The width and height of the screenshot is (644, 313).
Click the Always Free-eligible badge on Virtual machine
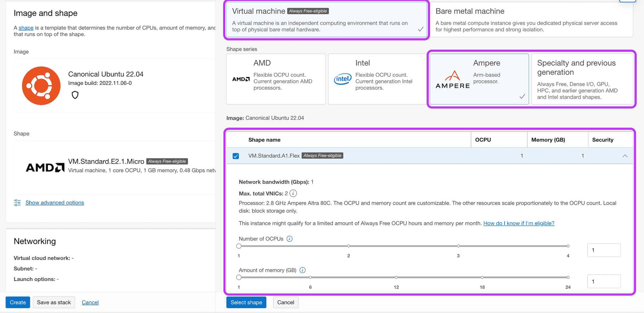tap(308, 11)
